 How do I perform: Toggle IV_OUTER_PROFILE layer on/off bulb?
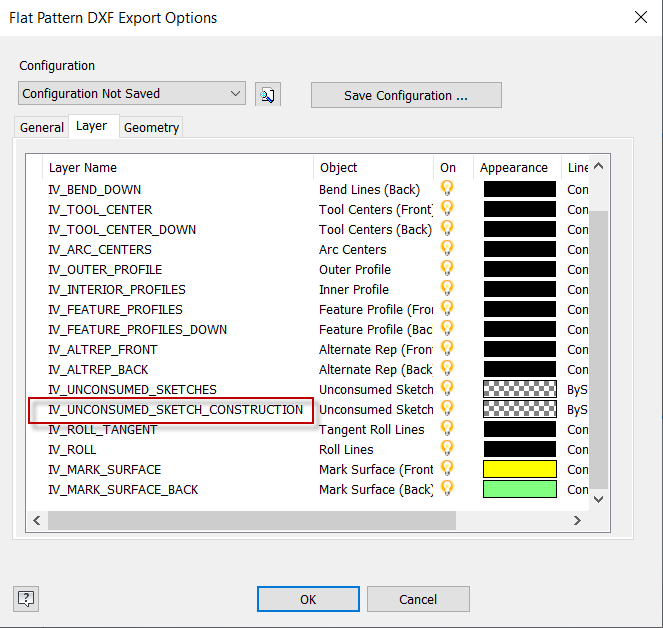click(x=447, y=268)
